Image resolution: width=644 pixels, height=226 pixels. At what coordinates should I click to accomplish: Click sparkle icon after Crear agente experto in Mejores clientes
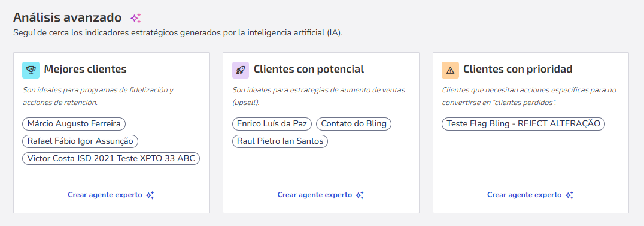tap(150, 195)
